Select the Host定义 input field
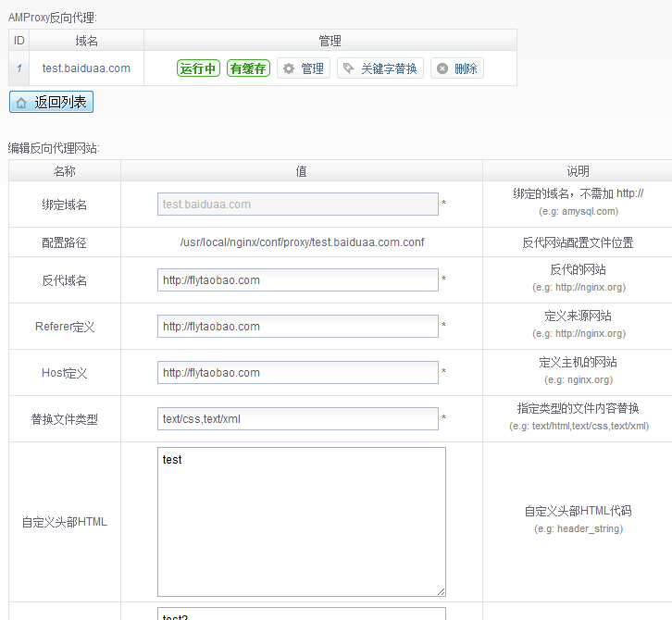 (297, 372)
